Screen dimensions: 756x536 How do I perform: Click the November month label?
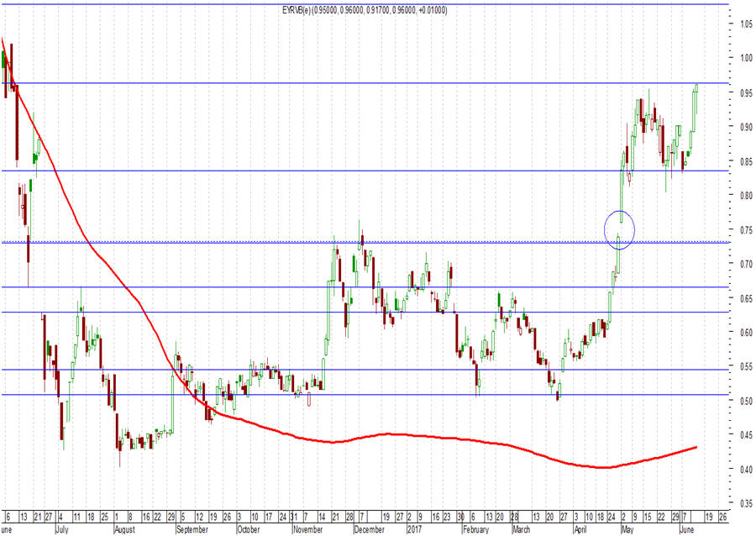[307, 530]
